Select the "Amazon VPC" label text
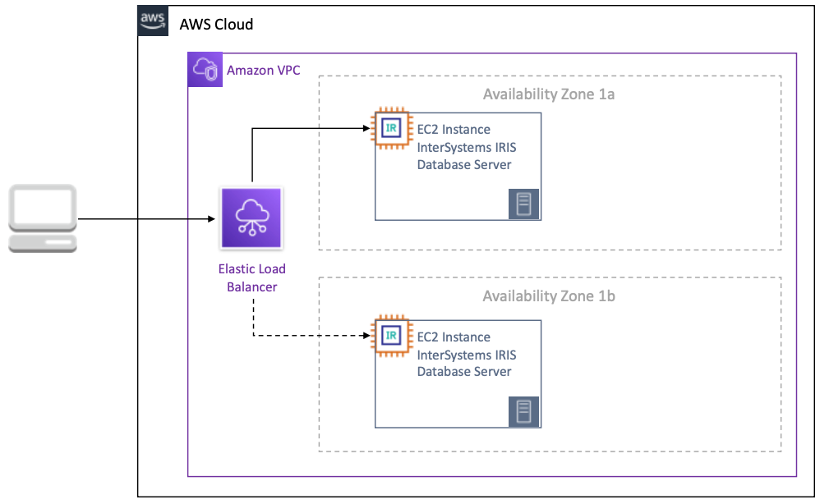Image resolution: width=820 pixels, height=504 pixels. coord(263,71)
